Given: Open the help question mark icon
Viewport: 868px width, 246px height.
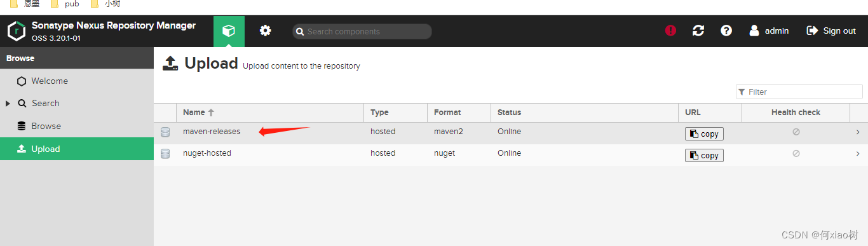Looking at the screenshot, I should [x=726, y=31].
